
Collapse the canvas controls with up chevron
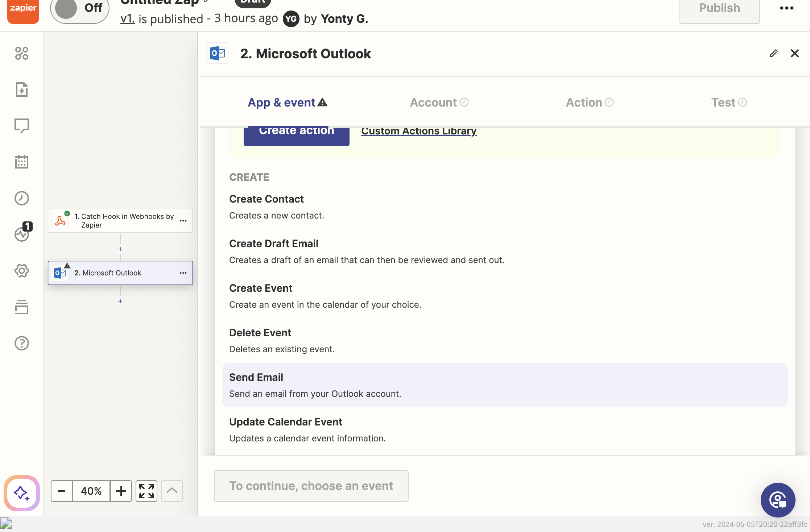pos(172,491)
